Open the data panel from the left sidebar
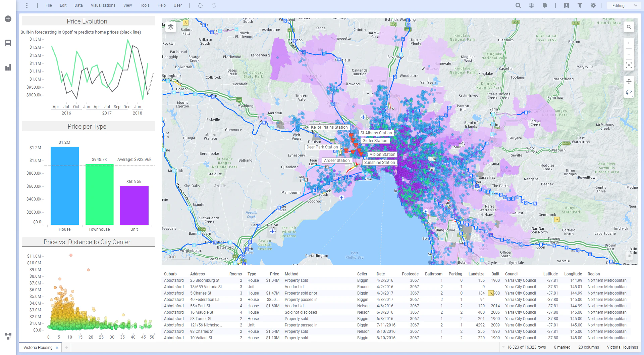Viewport: 644px width, 355px height. (8, 43)
